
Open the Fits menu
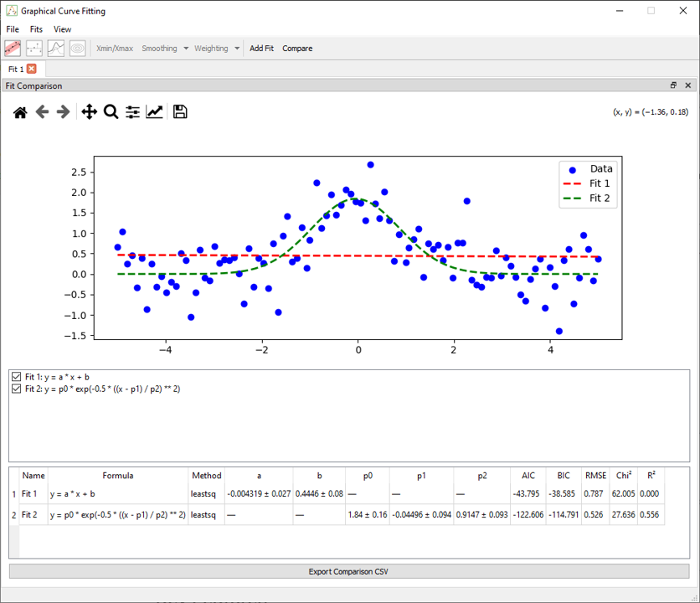tap(36, 29)
